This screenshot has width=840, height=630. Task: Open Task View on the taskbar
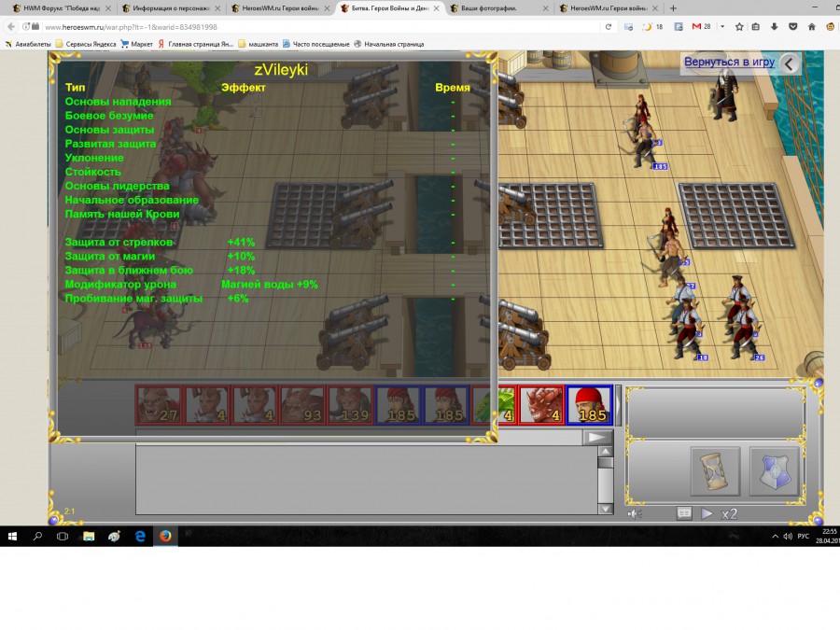click(x=63, y=537)
